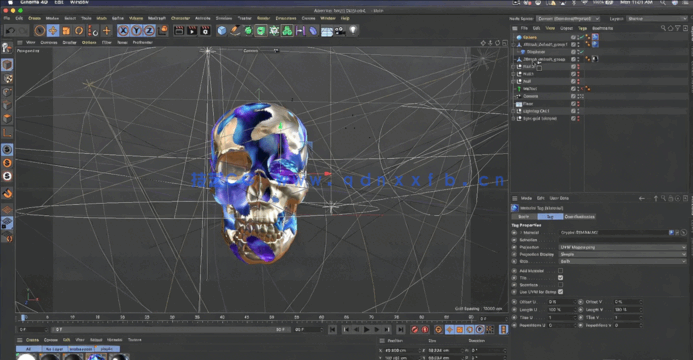The image size is (693, 360).
Task: Open Edit Render Settings icon
Action: click(206, 30)
